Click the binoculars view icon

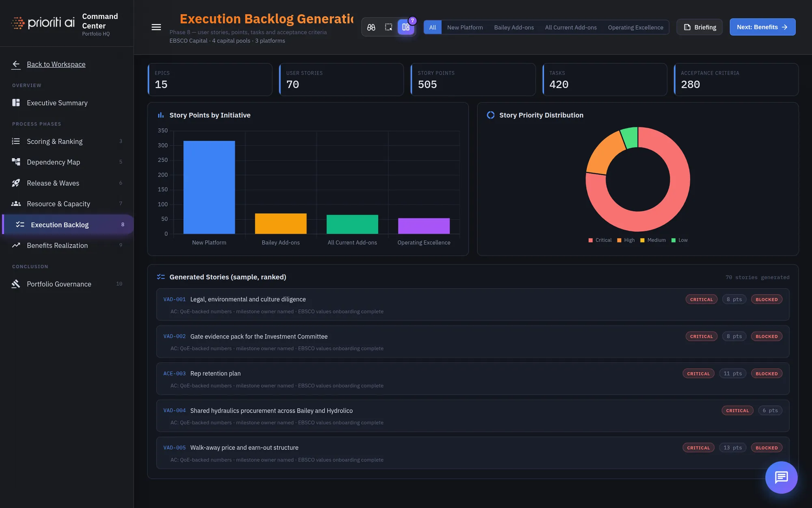click(x=371, y=27)
